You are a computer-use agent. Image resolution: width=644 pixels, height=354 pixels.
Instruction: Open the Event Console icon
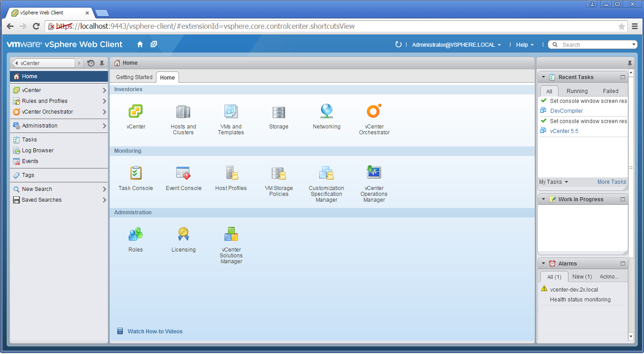(x=183, y=173)
